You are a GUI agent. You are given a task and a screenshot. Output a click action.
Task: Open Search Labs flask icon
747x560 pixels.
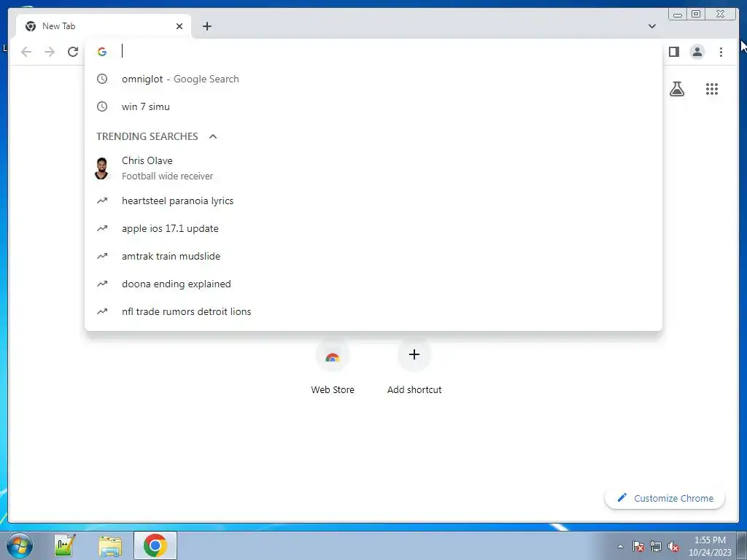[677, 88]
